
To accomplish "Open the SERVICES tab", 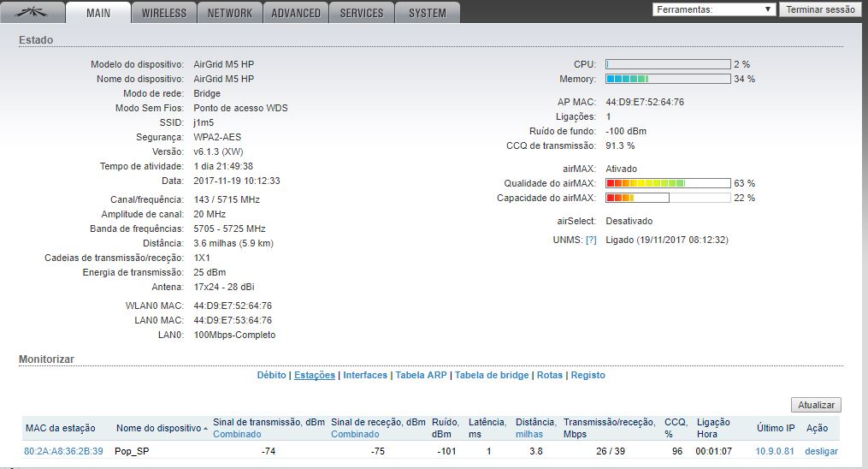I will (362, 13).
